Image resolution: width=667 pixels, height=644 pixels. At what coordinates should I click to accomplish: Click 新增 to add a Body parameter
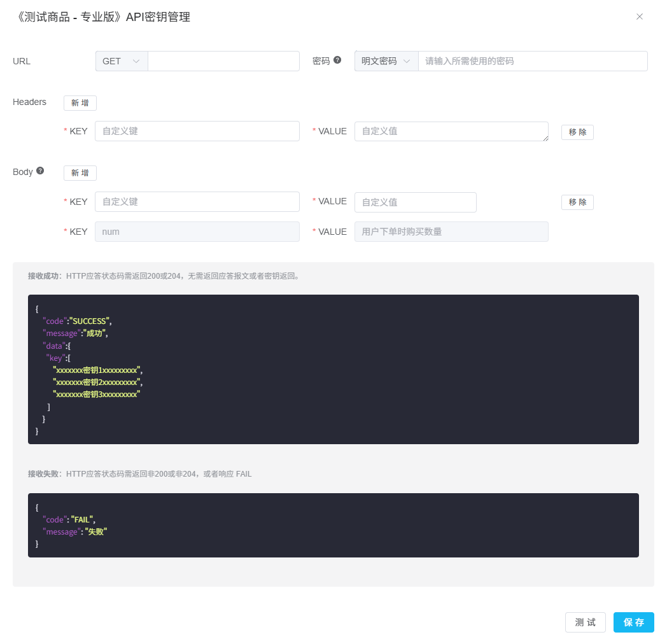tap(80, 172)
